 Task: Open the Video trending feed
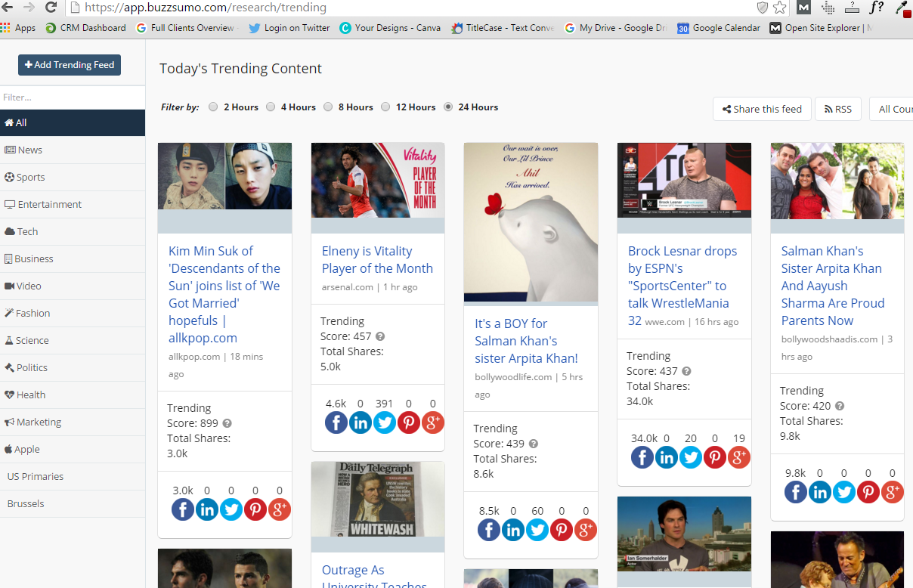click(73, 286)
